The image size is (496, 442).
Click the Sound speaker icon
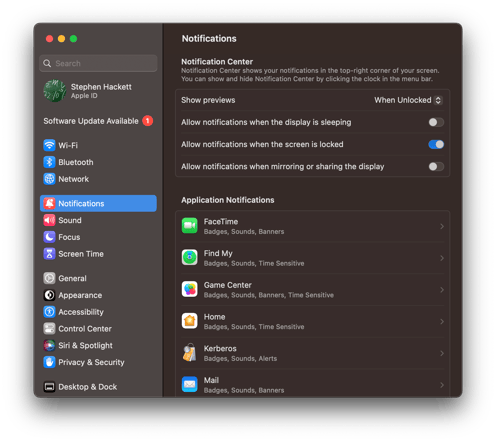point(49,220)
